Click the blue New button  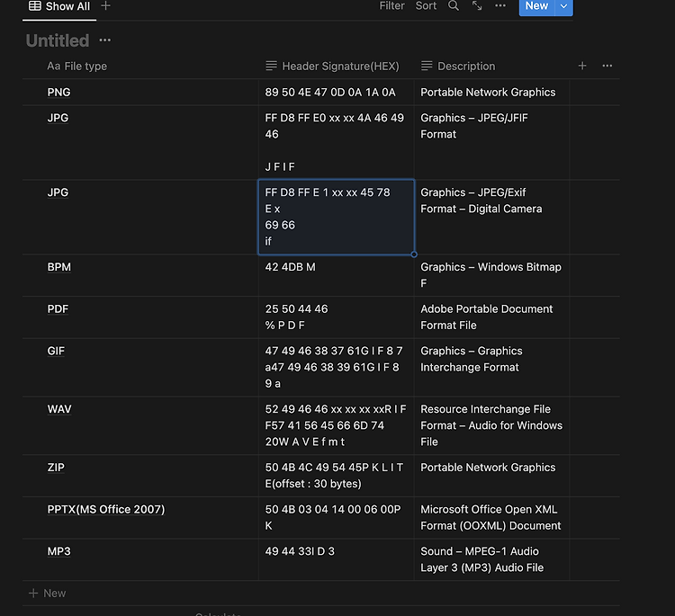536,6
